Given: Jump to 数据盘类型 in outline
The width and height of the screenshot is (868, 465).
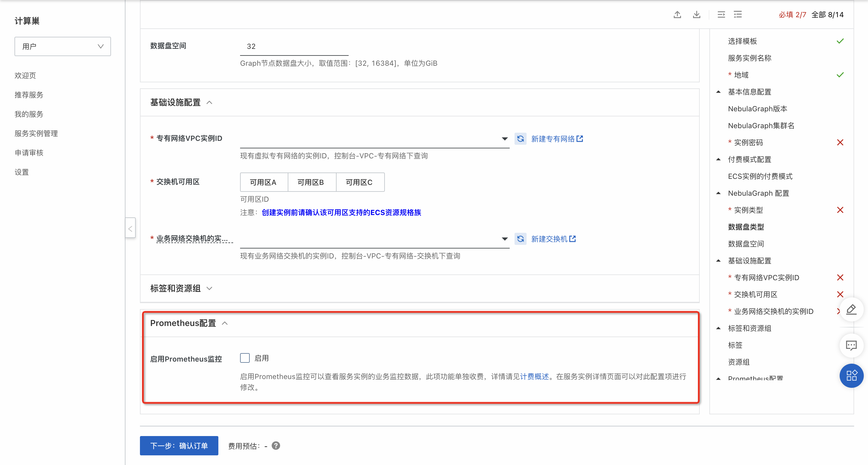Looking at the screenshot, I should pyautogui.click(x=746, y=226).
